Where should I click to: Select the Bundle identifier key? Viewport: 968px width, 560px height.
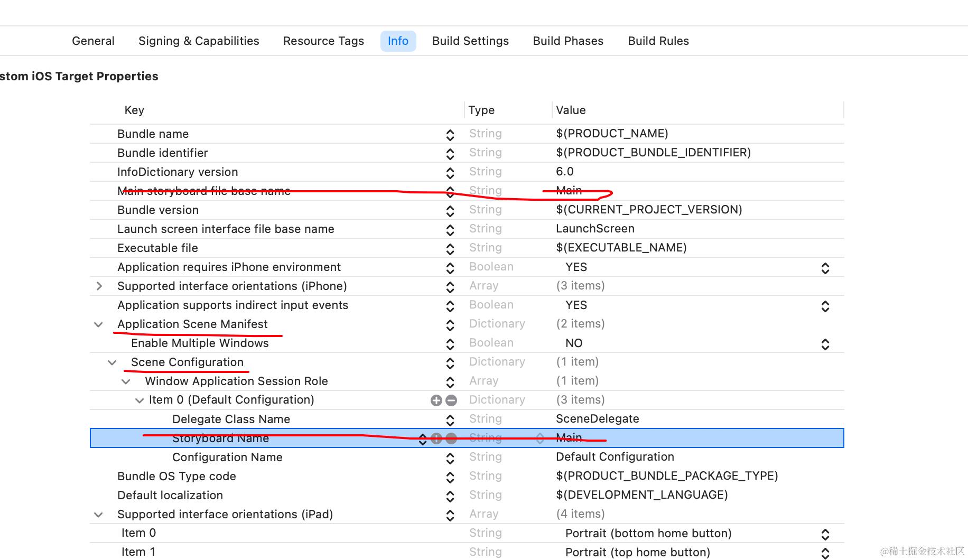coord(162,153)
